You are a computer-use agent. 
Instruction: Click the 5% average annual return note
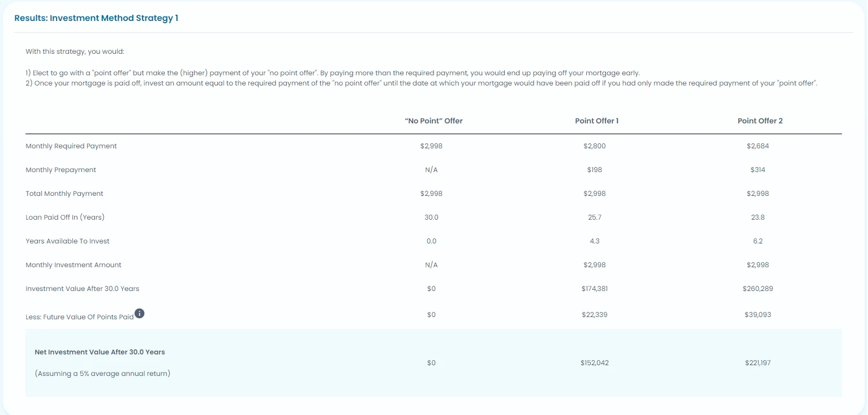102,373
